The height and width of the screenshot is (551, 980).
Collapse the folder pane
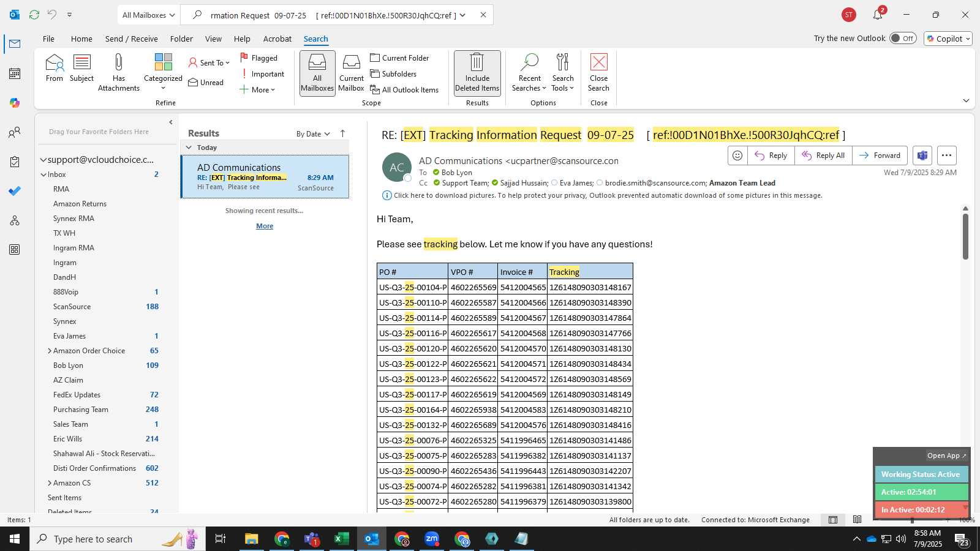coord(171,122)
